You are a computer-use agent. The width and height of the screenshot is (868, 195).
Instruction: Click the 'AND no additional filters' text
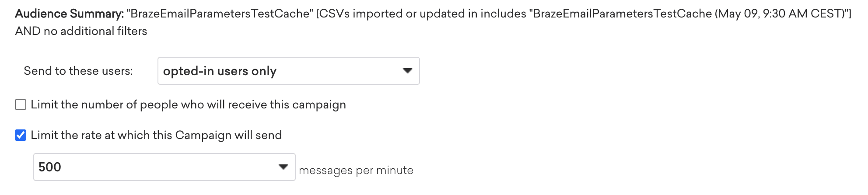click(81, 31)
